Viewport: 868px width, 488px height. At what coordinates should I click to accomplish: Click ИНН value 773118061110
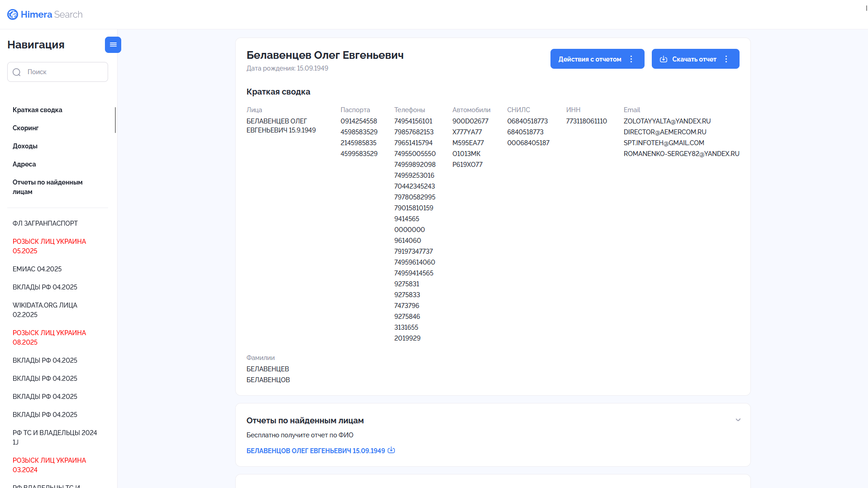(x=586, y=121)
